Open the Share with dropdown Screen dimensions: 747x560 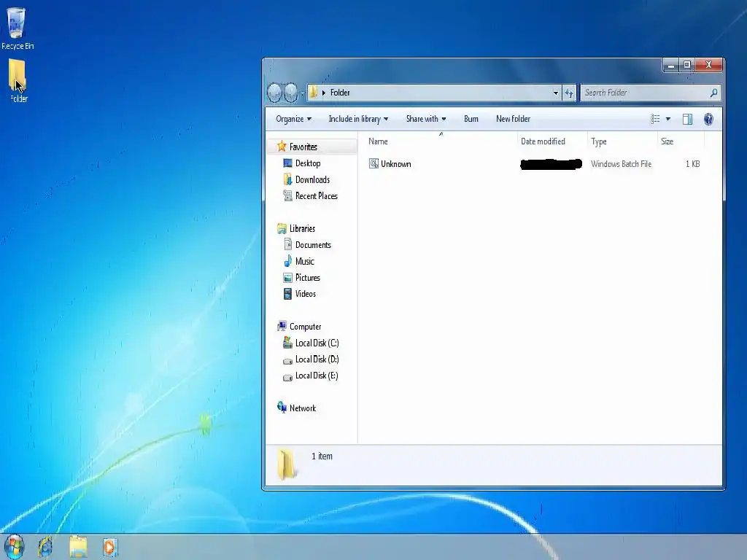point(426,119)
